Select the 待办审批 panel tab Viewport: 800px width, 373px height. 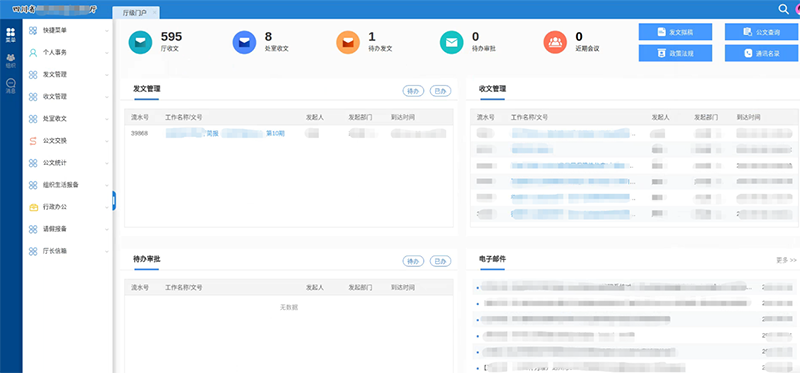(x=146, y=259)
